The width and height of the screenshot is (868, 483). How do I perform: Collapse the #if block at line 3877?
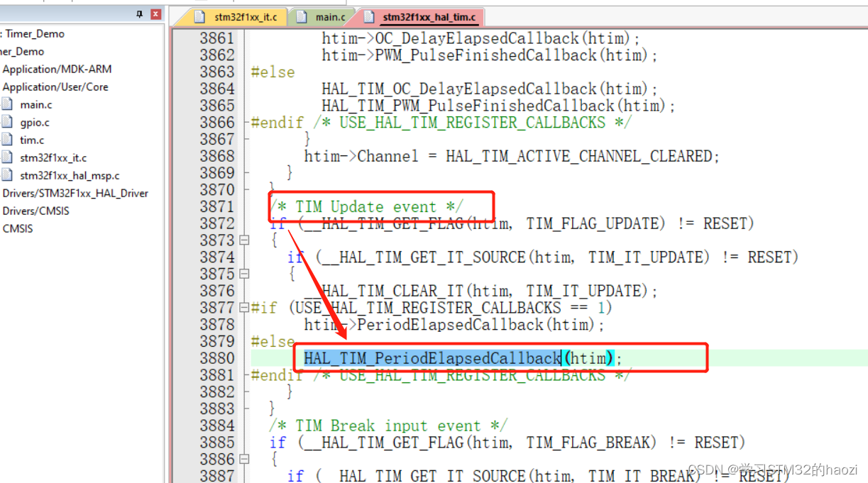(x=244, y=308)
